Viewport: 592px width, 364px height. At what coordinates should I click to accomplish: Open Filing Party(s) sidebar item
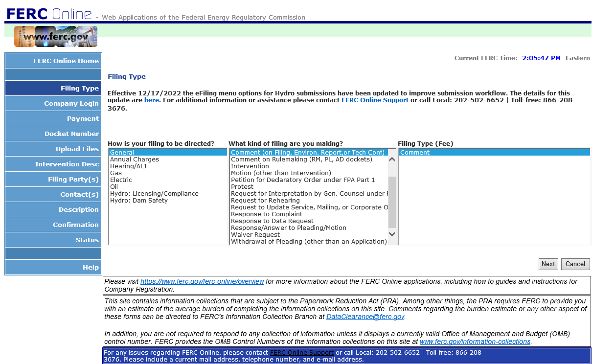point(53,179)
